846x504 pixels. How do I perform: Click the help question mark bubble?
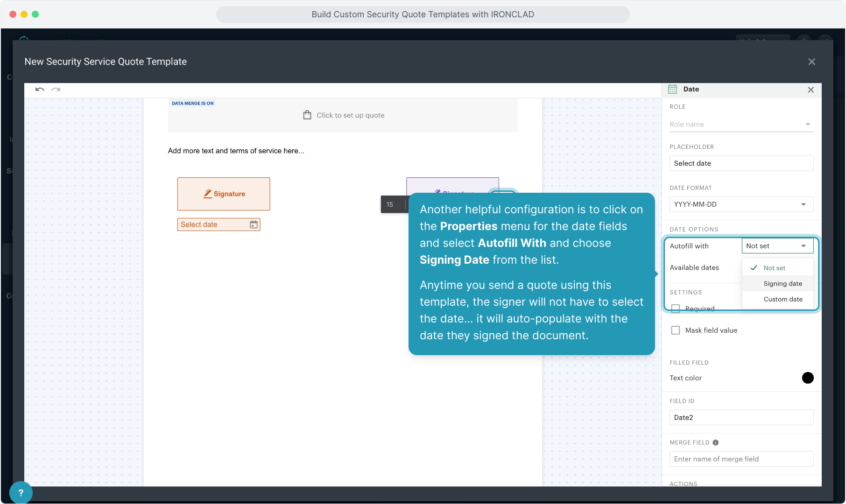click(21, 492)
